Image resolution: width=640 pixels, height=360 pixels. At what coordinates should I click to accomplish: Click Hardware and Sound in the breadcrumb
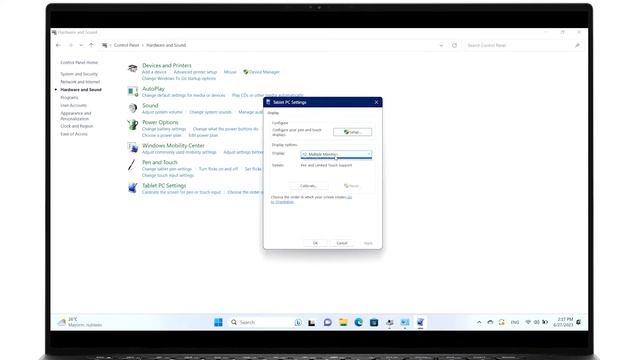click(166, 45)
